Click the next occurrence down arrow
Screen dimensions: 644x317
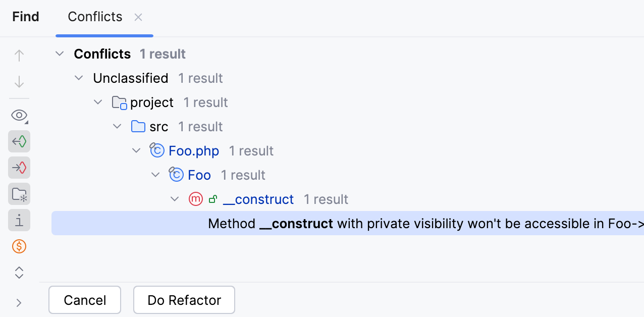(19, 81)
